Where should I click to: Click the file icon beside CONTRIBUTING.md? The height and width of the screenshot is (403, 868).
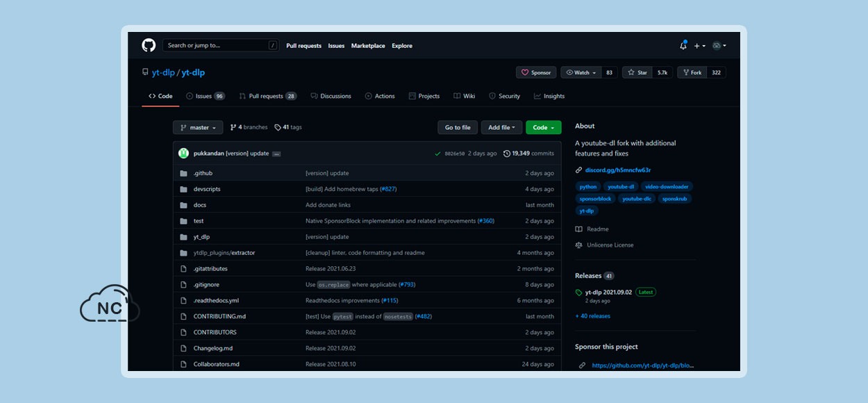[x=183, y=317]
